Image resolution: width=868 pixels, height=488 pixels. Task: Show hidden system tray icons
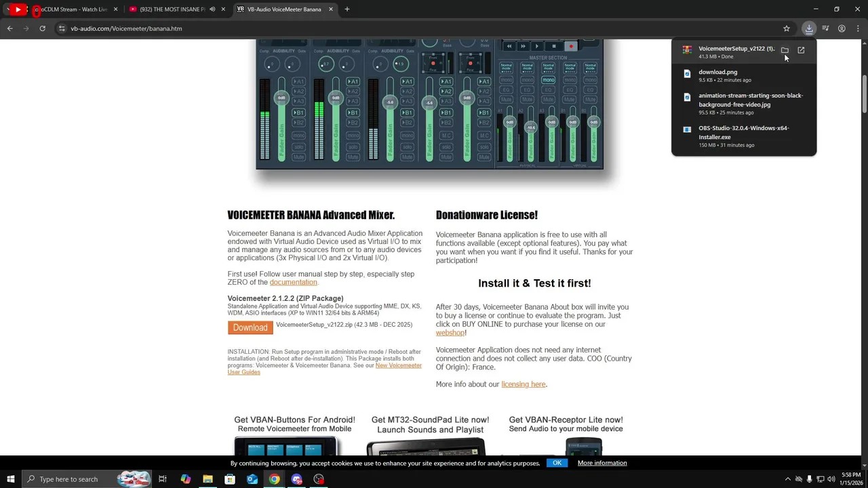pos(787,479)
